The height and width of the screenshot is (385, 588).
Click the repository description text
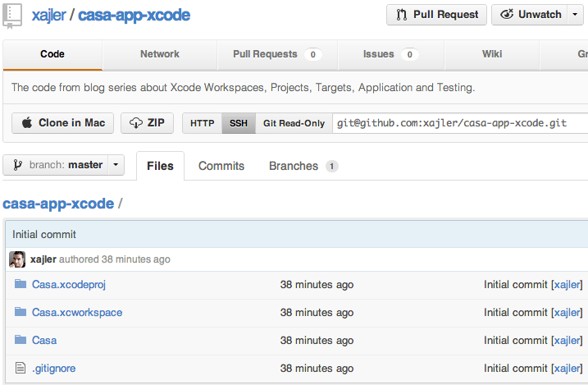click(x=243, y=88)
